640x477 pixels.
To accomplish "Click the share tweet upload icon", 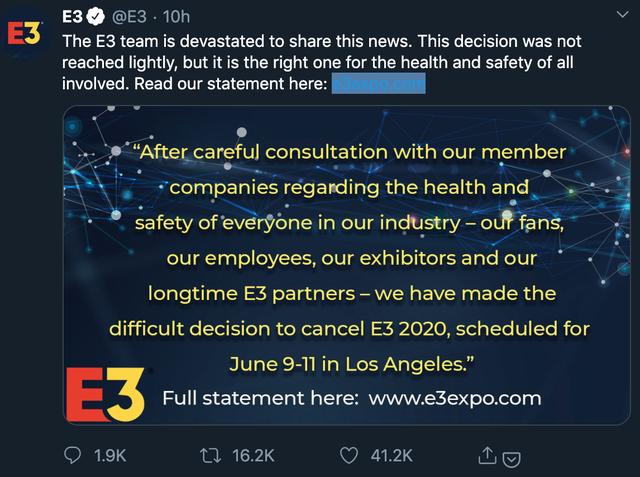I will (488, 456).
